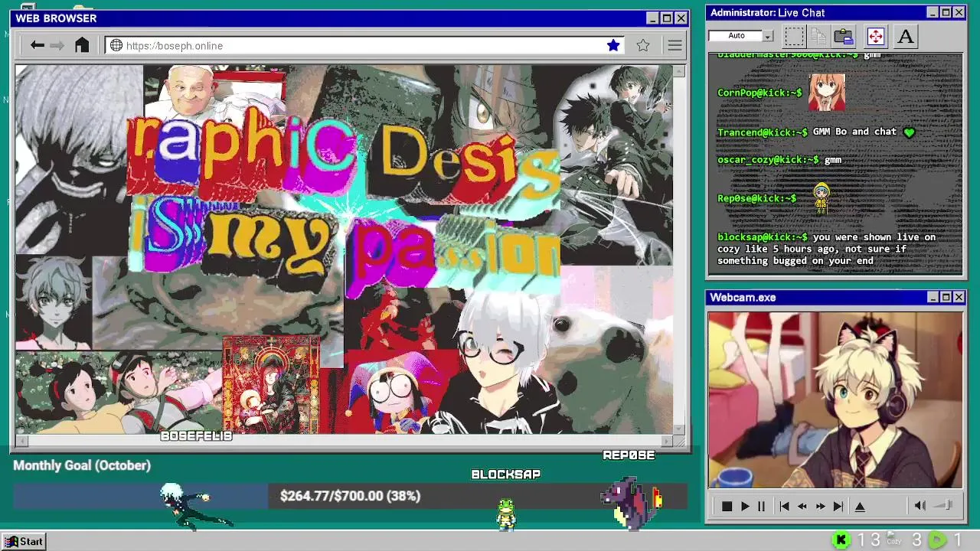Fast forward in Webcam.exe player
980x551 pixels.
(820, 506)
